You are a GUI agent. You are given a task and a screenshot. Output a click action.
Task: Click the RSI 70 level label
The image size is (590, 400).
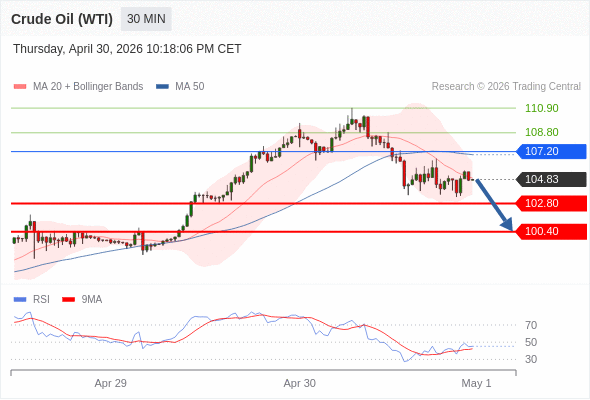point(531,325)
